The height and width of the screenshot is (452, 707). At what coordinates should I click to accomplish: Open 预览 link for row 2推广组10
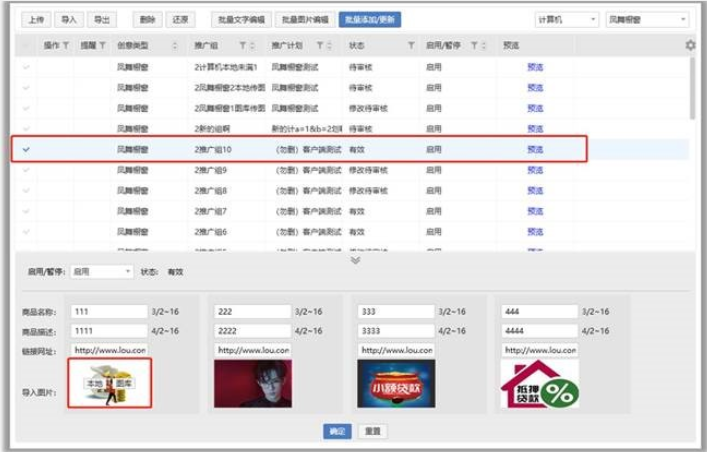[535, 149]
